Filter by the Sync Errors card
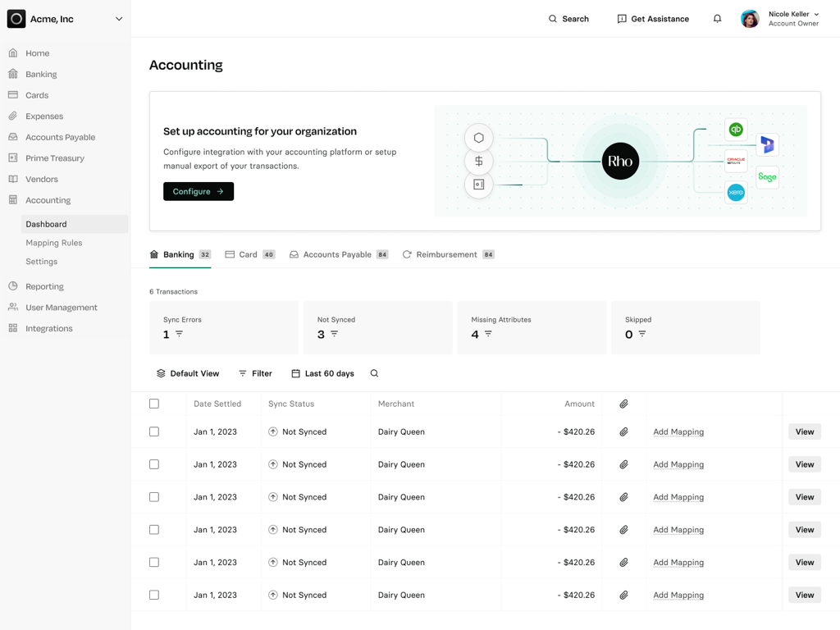 224,327
